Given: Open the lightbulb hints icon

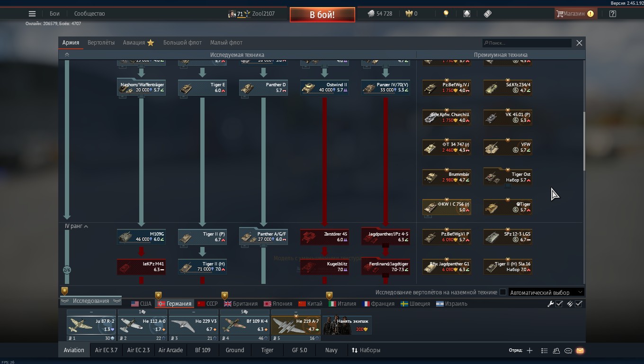Looking at the screenshot, I should tap(446, 14).
